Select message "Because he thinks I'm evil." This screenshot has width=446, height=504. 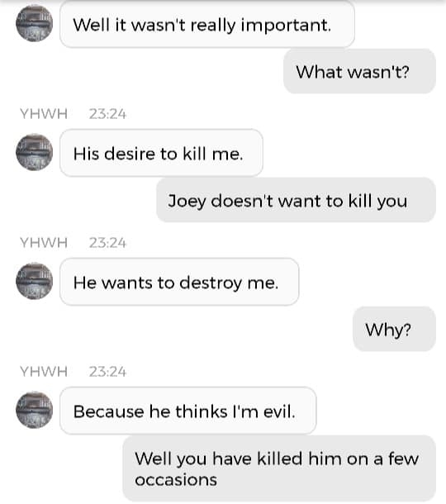pos(188,411)
